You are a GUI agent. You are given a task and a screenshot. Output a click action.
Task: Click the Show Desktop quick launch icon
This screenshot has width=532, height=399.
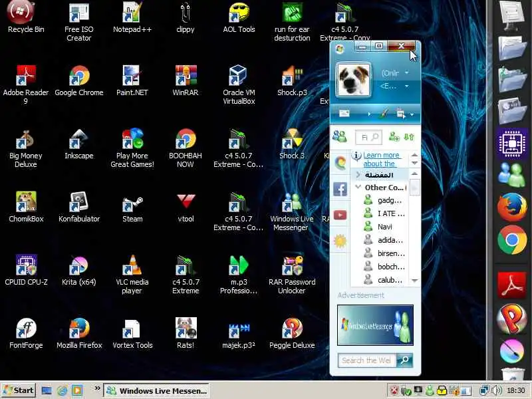click(x=46, y=391)
